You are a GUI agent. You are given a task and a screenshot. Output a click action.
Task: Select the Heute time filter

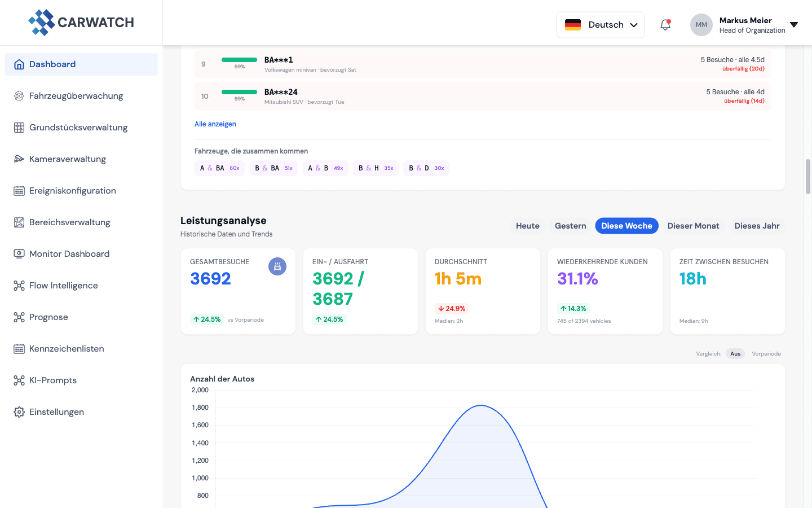pyautogui.click(x=527, y=225)
